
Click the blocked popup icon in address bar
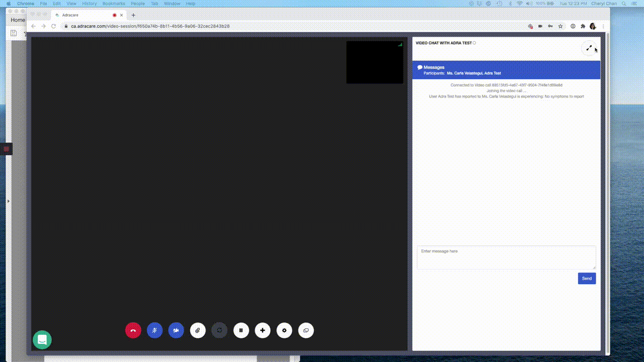(530, 26)
